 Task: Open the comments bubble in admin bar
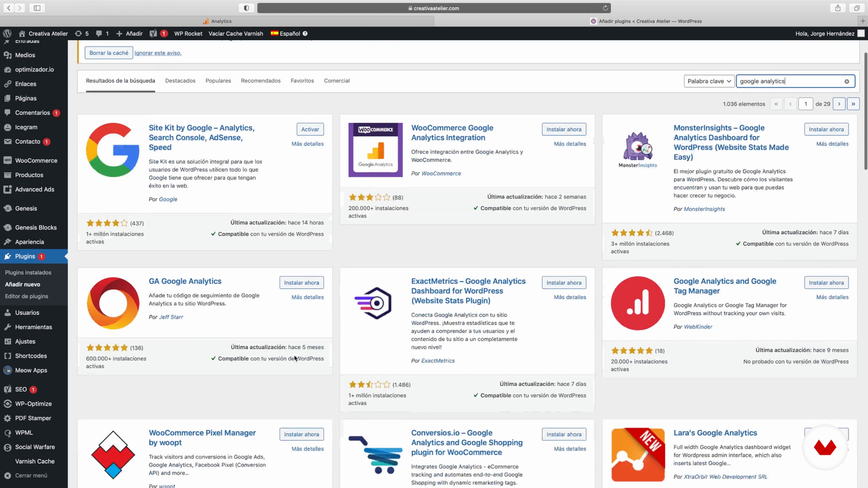click(102, 33)
